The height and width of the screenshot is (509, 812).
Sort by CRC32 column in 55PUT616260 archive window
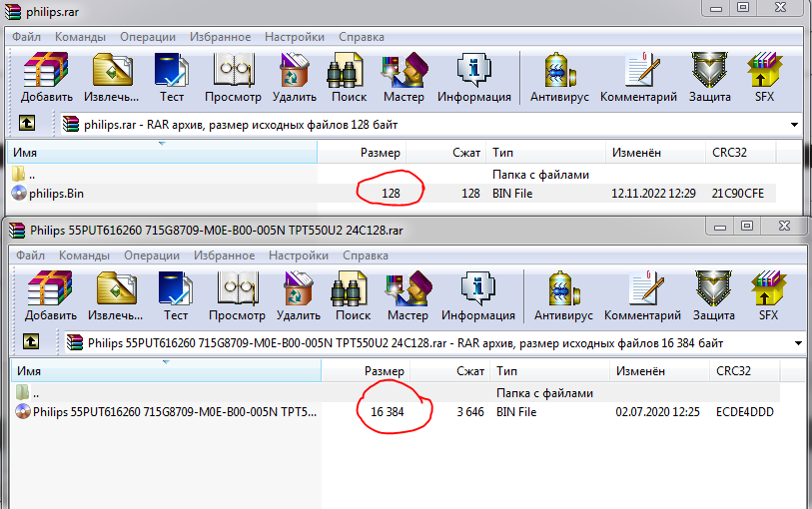click(745, 371)
